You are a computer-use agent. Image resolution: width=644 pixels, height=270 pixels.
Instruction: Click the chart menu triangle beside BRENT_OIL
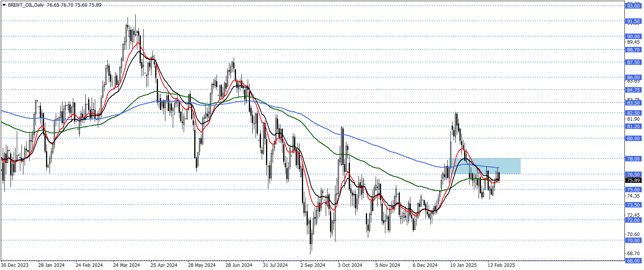[4, 5]
